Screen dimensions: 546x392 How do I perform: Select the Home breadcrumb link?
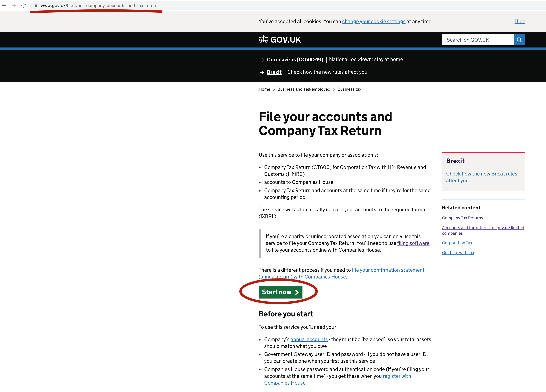(264, 89)
